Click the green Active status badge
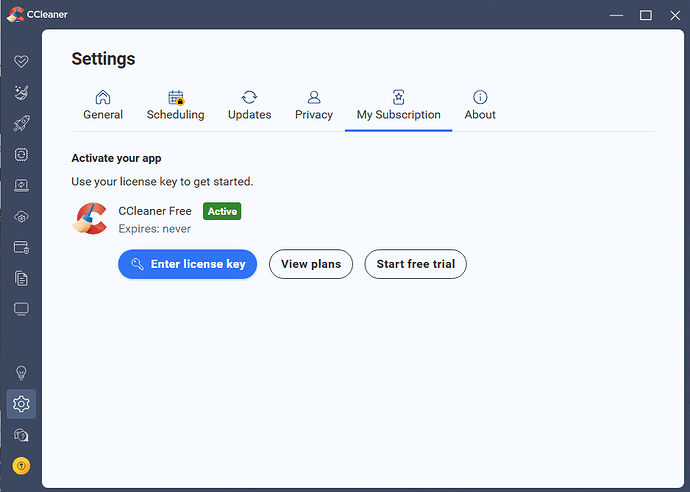Image resolution: width=690 pixels, height=492 pixels. [x=222, y=211]
